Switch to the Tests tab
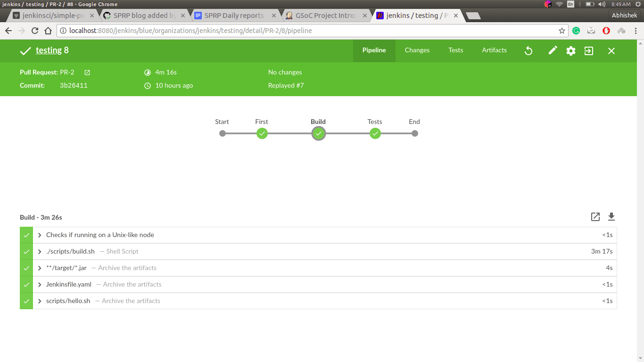This screenshot has height=362, width=644. pos(455,50)
